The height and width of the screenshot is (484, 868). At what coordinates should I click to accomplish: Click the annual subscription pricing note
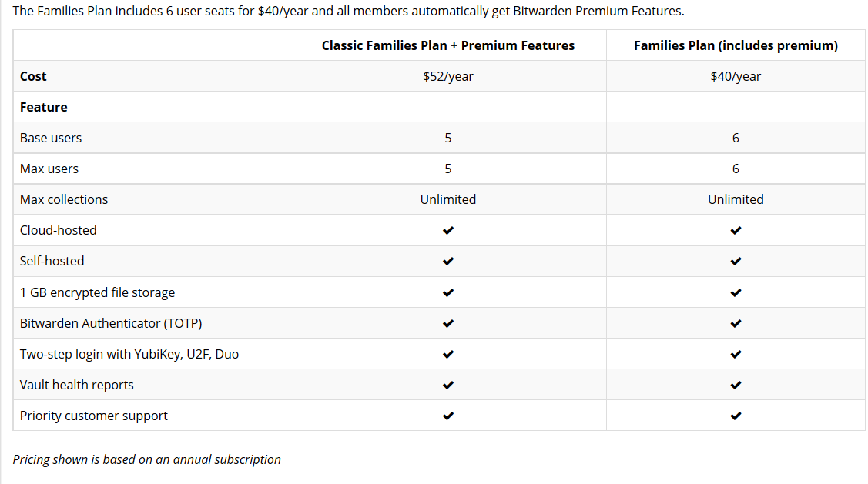147,459
